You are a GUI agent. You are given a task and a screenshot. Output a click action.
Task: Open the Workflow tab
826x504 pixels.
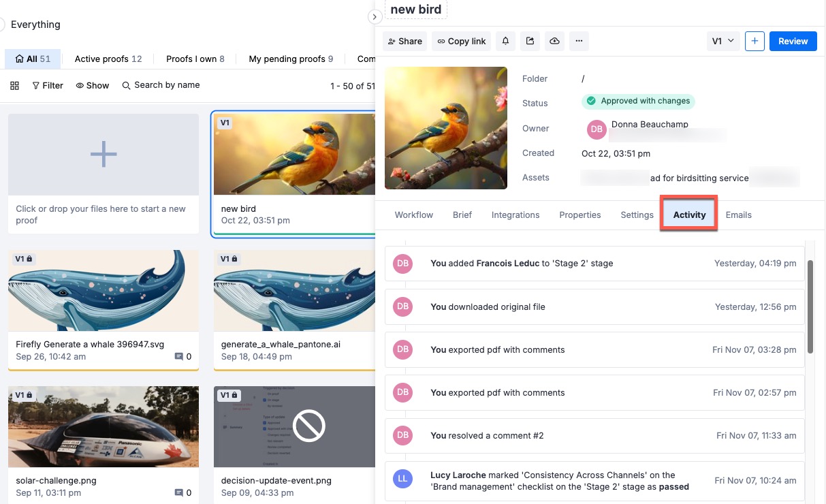[x=413, y=215]
